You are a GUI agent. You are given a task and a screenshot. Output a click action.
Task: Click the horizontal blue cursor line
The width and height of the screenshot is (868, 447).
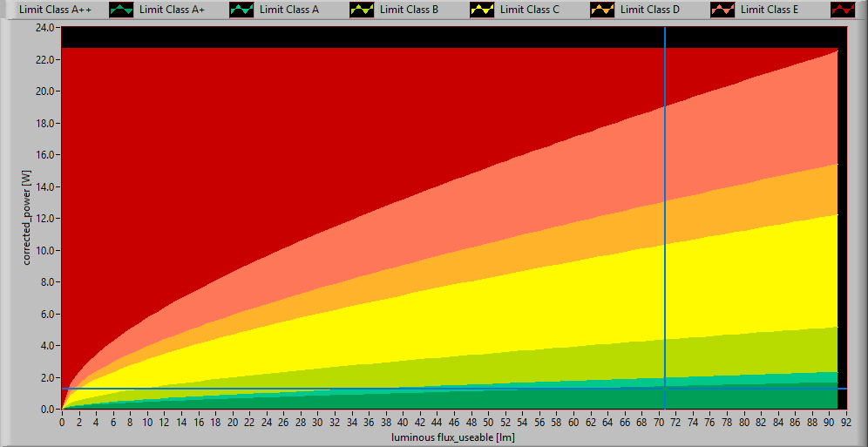pos(349,389)
